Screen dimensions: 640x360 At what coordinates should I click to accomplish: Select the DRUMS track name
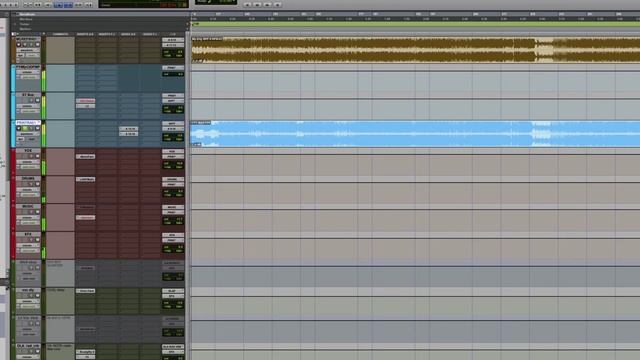coord(28,178)
